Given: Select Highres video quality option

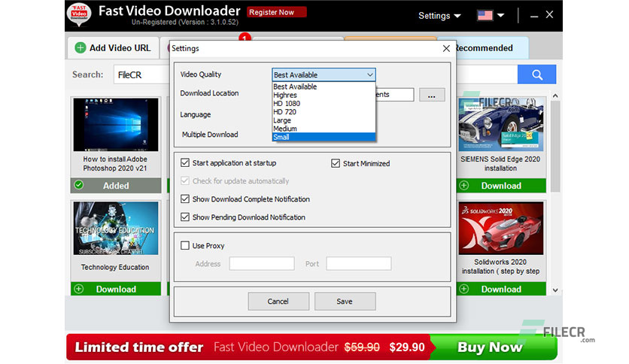Looking at the screenshot, I should pos(324,95).
